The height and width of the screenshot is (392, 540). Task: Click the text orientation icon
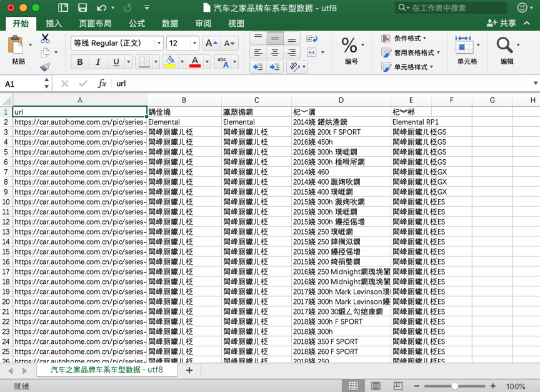click(x=295, y=66)
